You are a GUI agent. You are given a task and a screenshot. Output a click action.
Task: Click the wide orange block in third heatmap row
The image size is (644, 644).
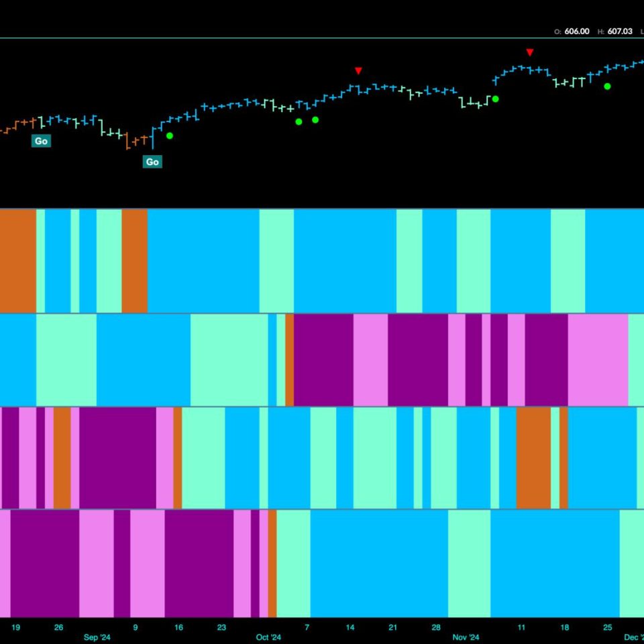point(533,458)
